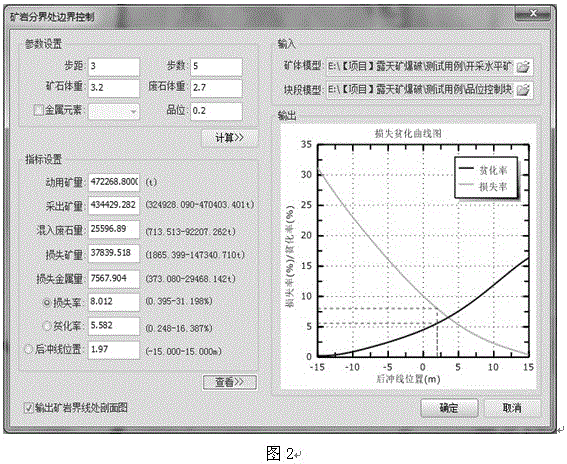Confirm with the 确定 button

point(449,408)
